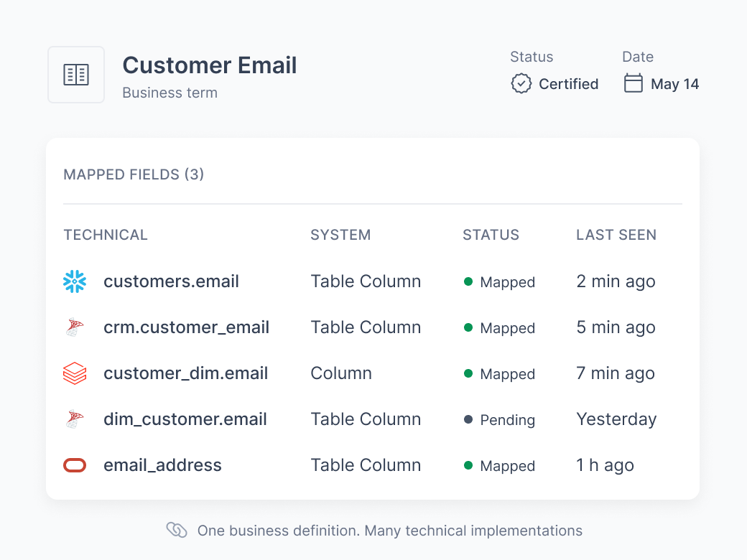Click the Oracle icon for email_address
This screenshot has height=560, width=747.
(x=75, y=465)
